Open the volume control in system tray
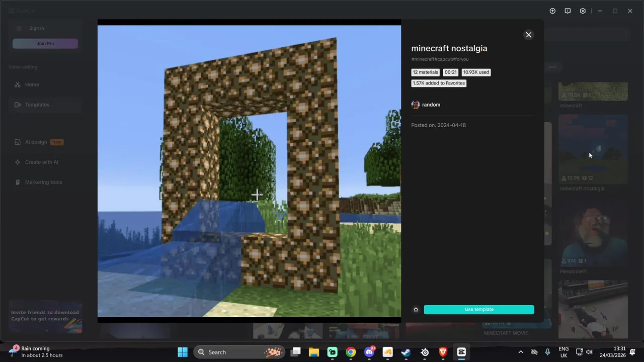The width and height of the screenshot is (644, 362). point(589,352)
